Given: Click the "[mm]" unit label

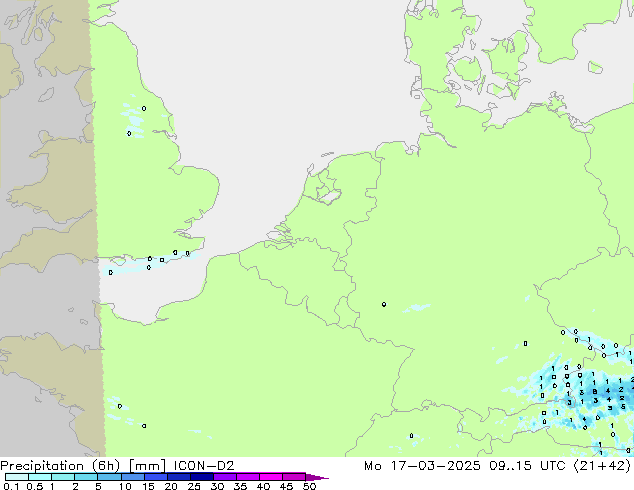Looking at the screenshot, I should click(147, 466).
